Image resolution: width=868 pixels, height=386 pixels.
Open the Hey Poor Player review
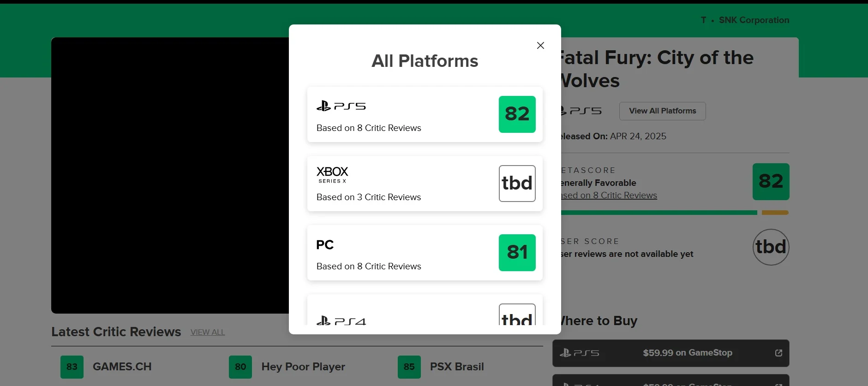point(303,367)
